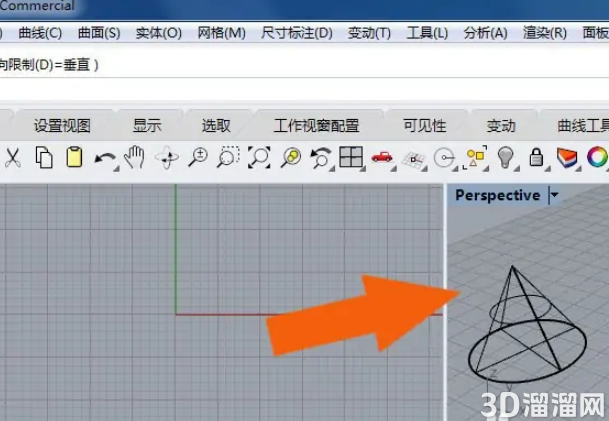The height and width of the screenshot is (421, 609).
Task: Open the 渲染(R) menu
Action: tap(545, 33)
